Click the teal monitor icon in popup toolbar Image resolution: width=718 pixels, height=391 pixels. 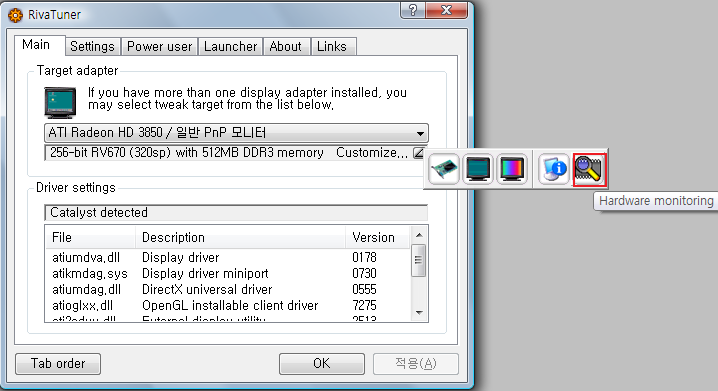coord(478,169)
